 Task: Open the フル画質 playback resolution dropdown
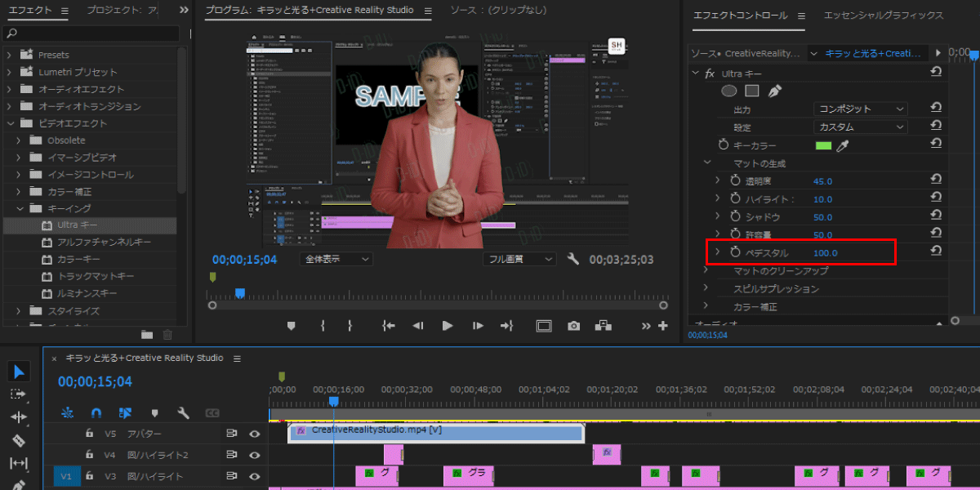pos(519,259)
